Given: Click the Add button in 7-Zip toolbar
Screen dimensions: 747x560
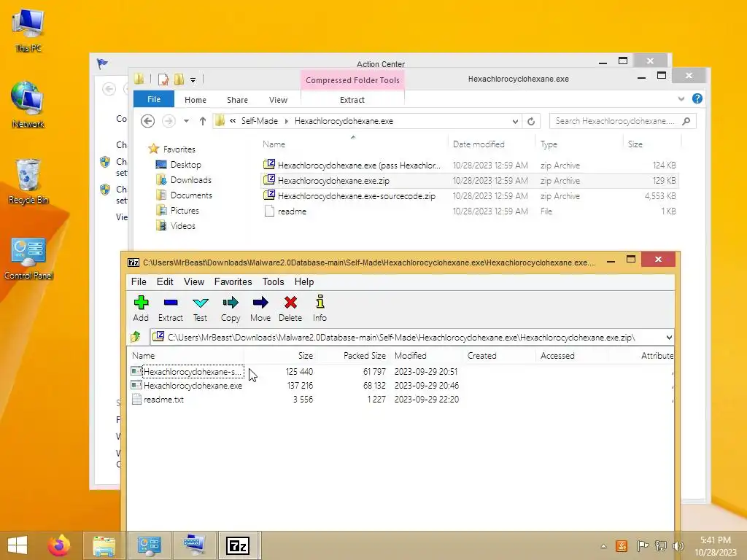Looking at the screenshot, I should click(141, 308).
